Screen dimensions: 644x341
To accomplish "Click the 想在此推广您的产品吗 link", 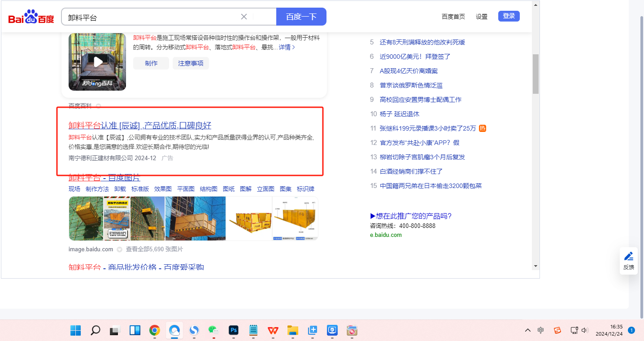I will (x=411, y=216).
